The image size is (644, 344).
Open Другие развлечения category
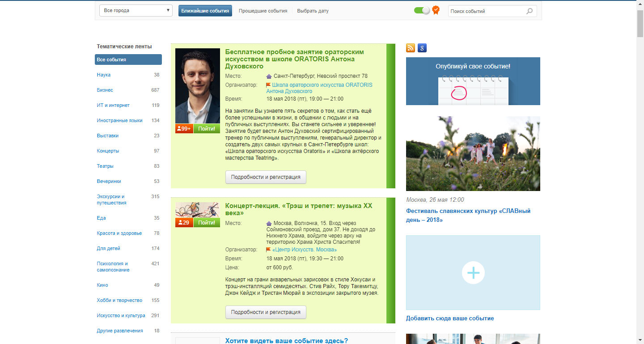click(x=120, y=331)
